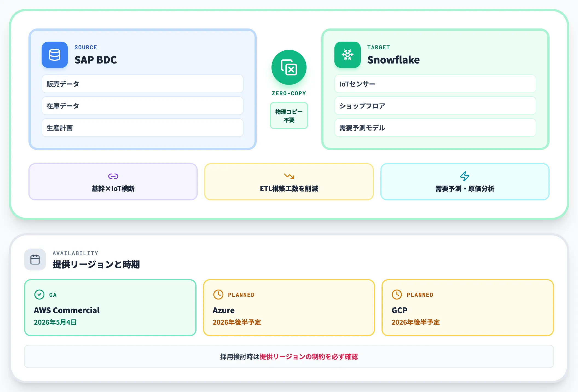The height and width of the screenshot is (392, 578).
Task: Click the SAP BDC database icon
Action: click(55, 55)
